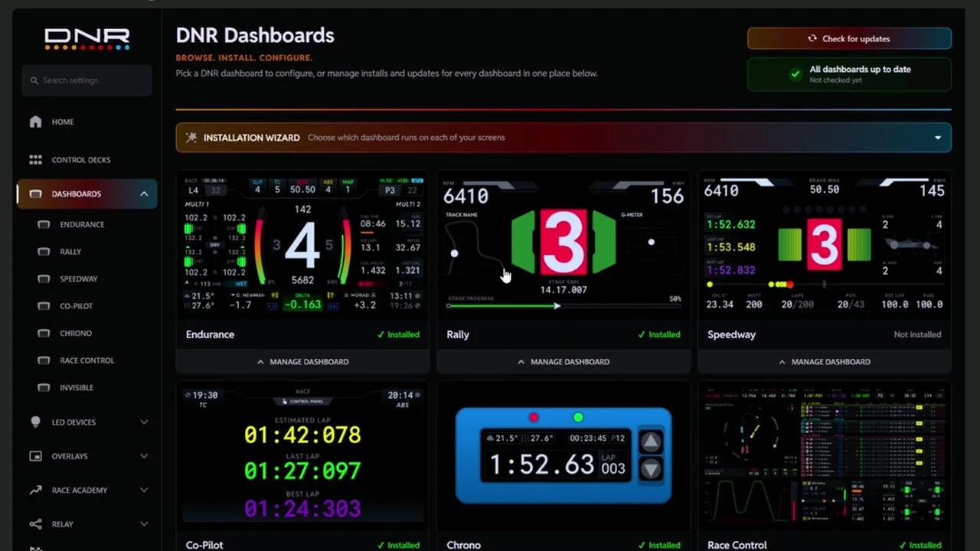Open Manage Dashboard under Endurance

click(x=302, y=361)
